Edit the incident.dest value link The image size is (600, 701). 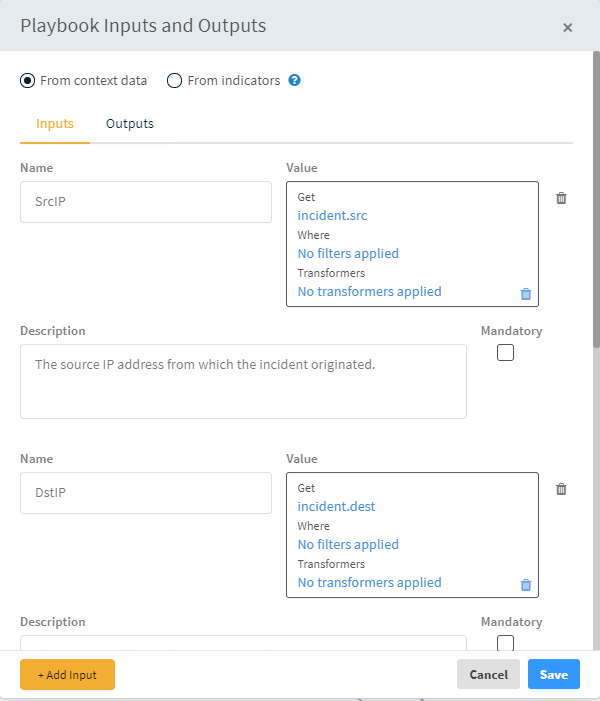tap(336, 506)
